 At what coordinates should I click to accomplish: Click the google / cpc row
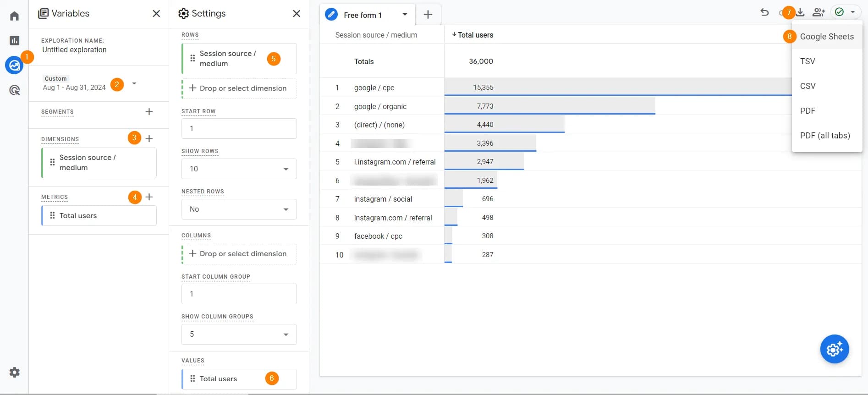tap(374, 88)
